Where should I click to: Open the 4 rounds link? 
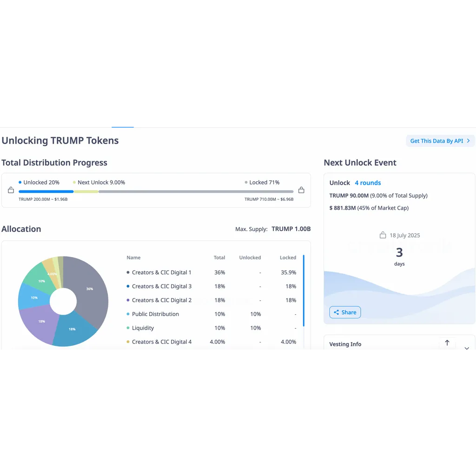pyautogui.click(x=368, y=183)
